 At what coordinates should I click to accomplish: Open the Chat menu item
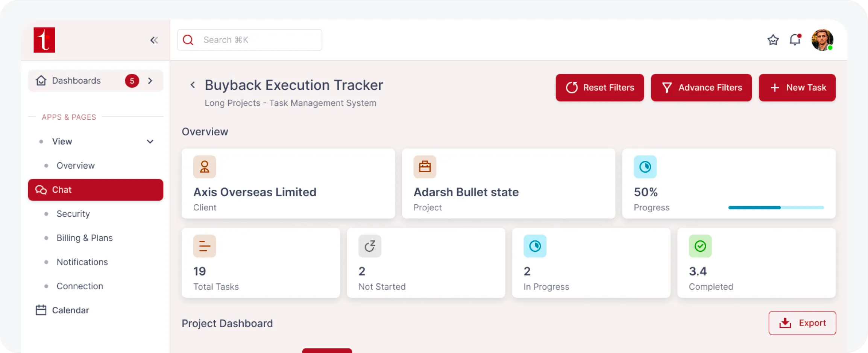pyautogui.click(x=96, y=190)
